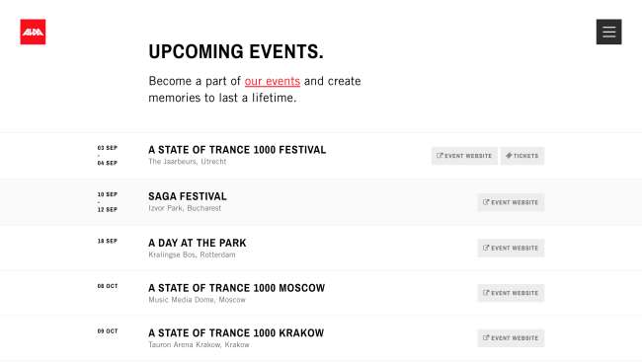Screen dimensions: 642x364
Task: Open Event Website for ASOT 1000 Moscow
Action: tap(511, 293)
